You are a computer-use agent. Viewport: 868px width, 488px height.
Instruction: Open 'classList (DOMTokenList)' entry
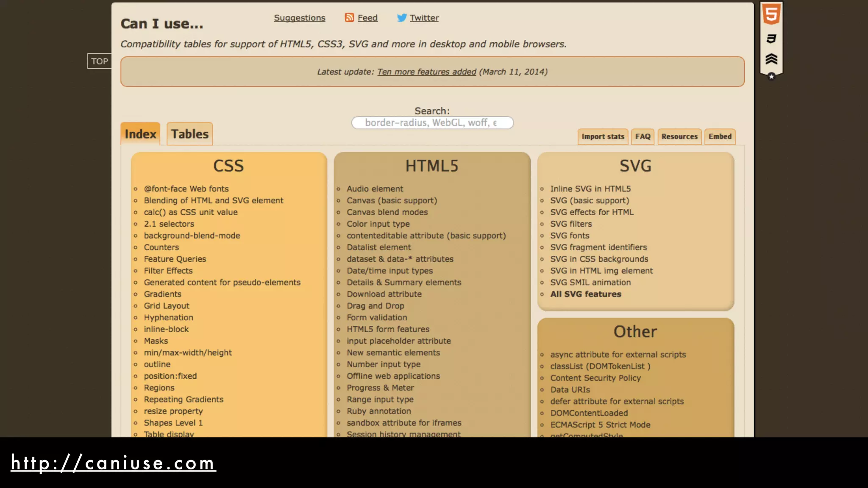tap(600, 366)
